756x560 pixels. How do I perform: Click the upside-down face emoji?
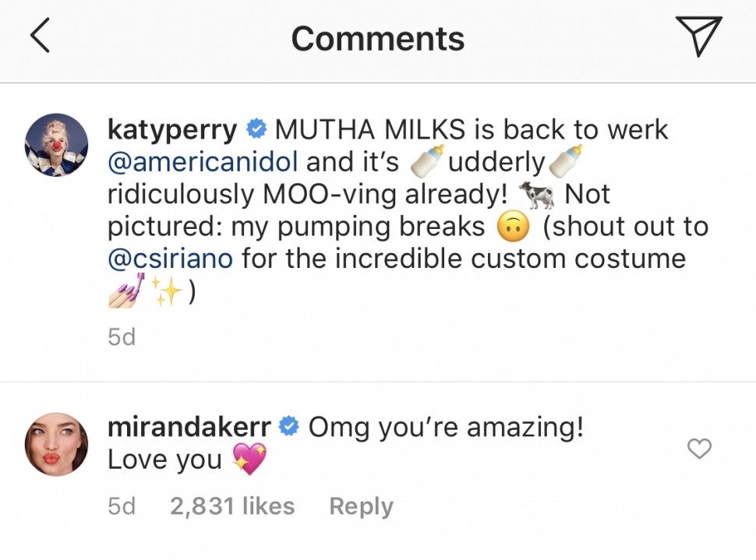coord(513,227)
